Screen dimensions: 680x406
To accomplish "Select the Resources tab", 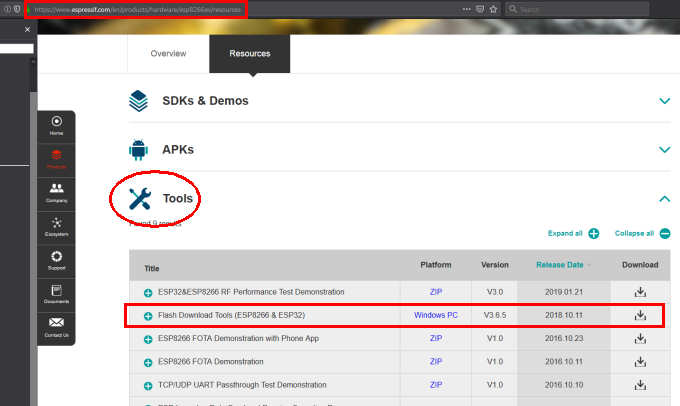I will 250,53.
